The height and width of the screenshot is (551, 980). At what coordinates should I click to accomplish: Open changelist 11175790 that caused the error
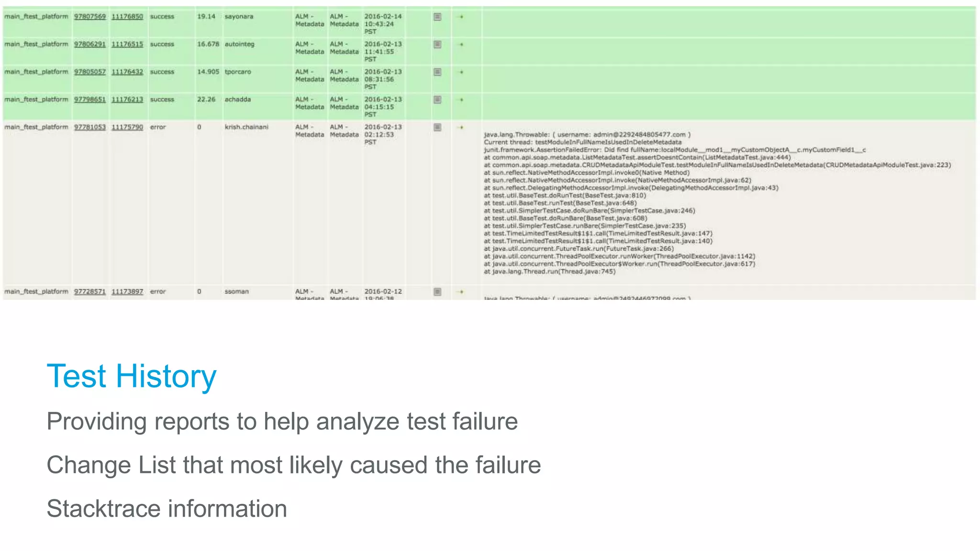(127, 127)
